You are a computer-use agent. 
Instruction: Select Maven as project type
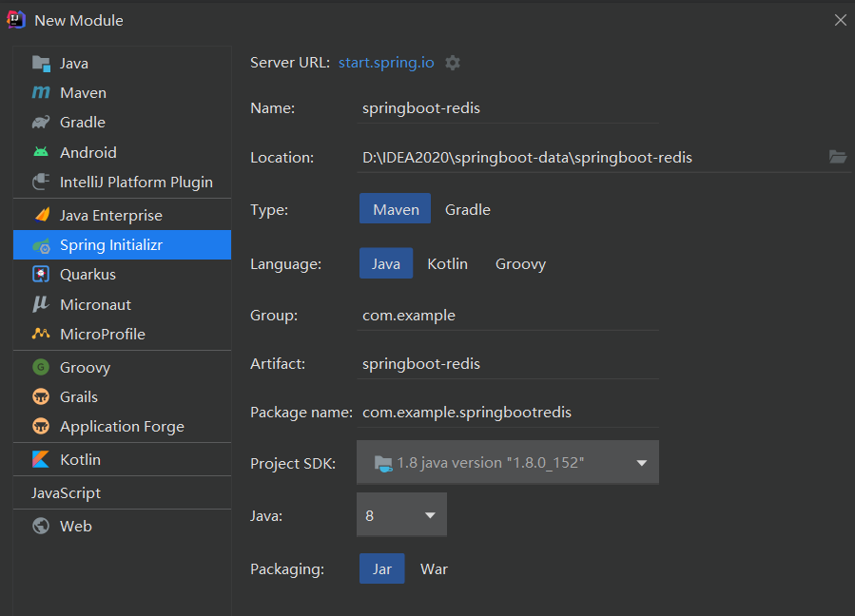[x=396, y=209]
